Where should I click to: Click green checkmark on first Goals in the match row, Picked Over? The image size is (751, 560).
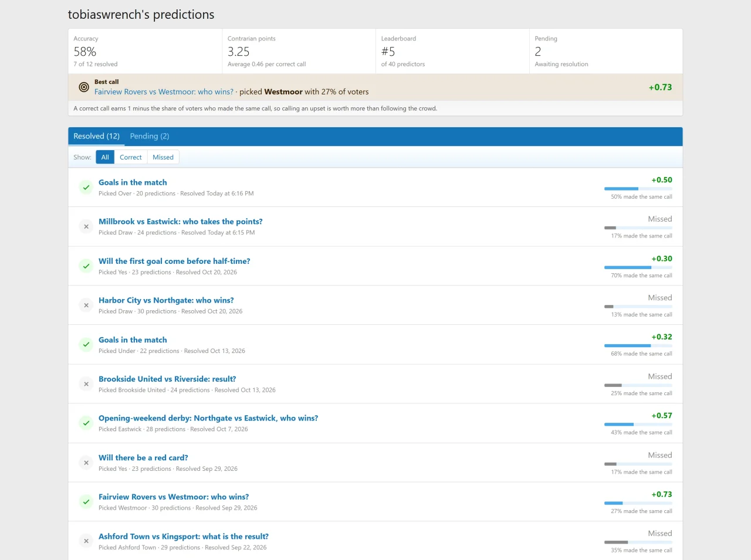tap(86, 187)
